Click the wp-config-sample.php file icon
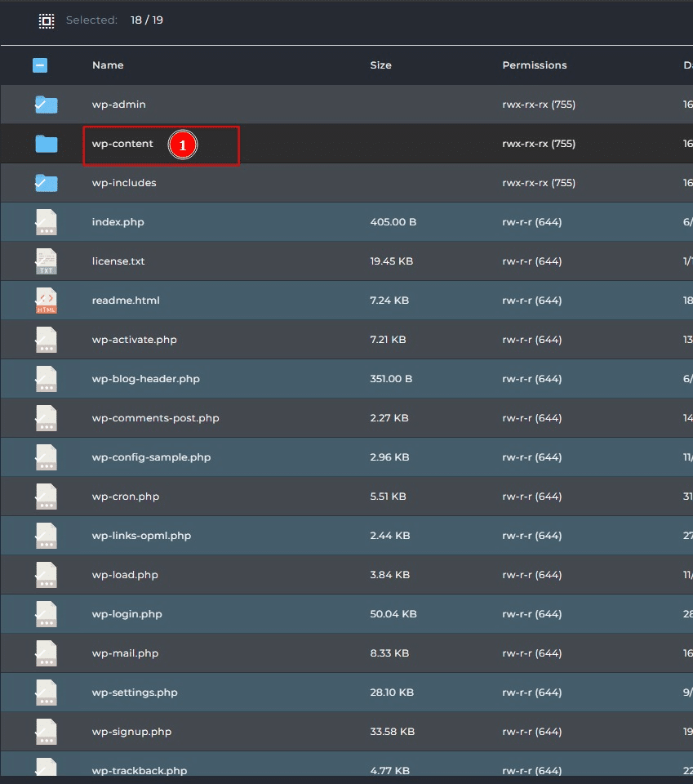 point(47,457)
